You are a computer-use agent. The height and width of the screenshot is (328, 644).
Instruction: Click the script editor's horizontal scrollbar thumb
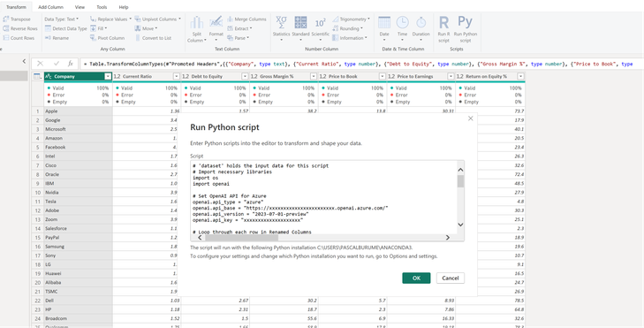click(241, 237)
